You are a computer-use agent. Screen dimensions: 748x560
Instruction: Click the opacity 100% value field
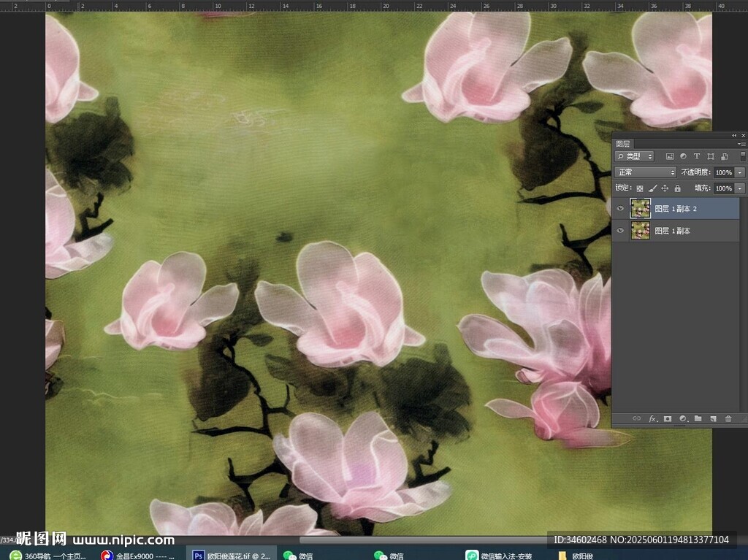point(724,172)
